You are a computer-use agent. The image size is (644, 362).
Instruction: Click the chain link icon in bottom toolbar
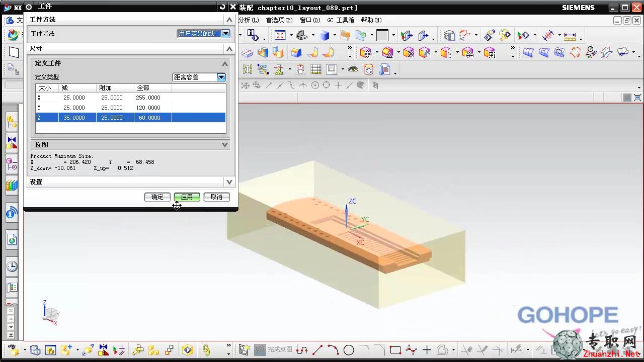click(206, 350)
